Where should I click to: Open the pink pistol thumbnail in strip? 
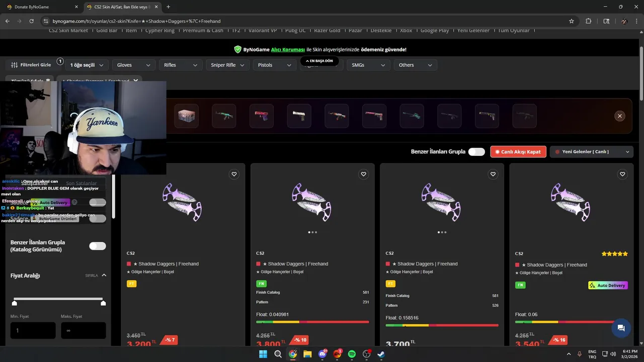pos(262,116)
